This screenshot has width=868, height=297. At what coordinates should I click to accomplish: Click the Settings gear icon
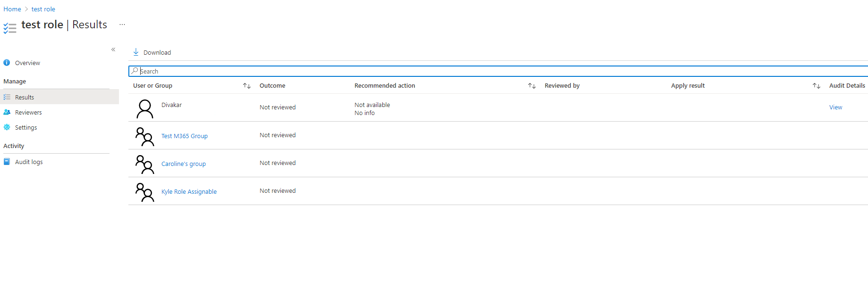(x=7, y=127)
